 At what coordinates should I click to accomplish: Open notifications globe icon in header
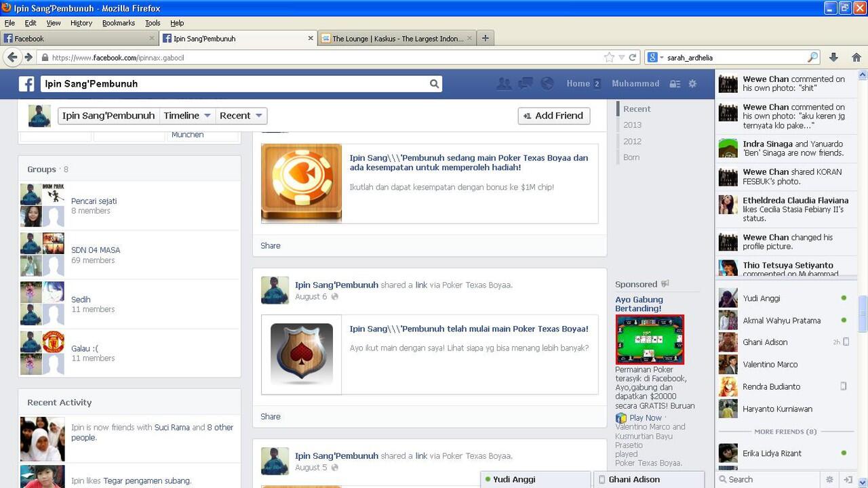click(547, 83)
